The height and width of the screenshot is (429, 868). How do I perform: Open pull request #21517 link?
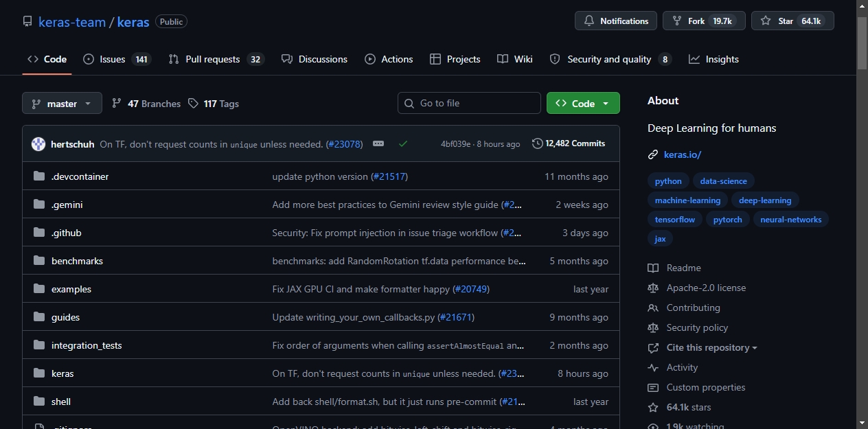tap(389, 176)
